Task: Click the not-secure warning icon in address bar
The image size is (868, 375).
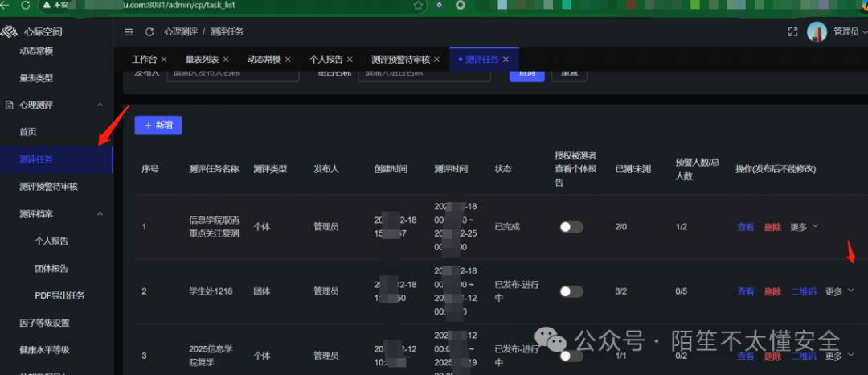Action: (47, 6)
